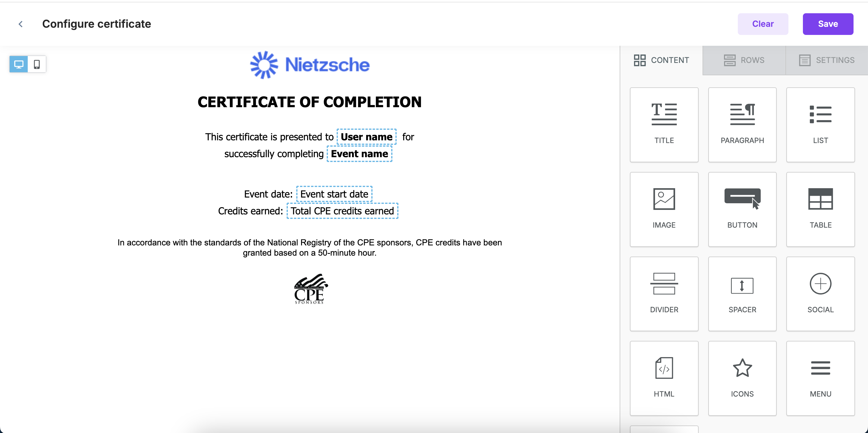Choose the List content block
This screenshot has width=868, height=433.
[x=820, y=125]
